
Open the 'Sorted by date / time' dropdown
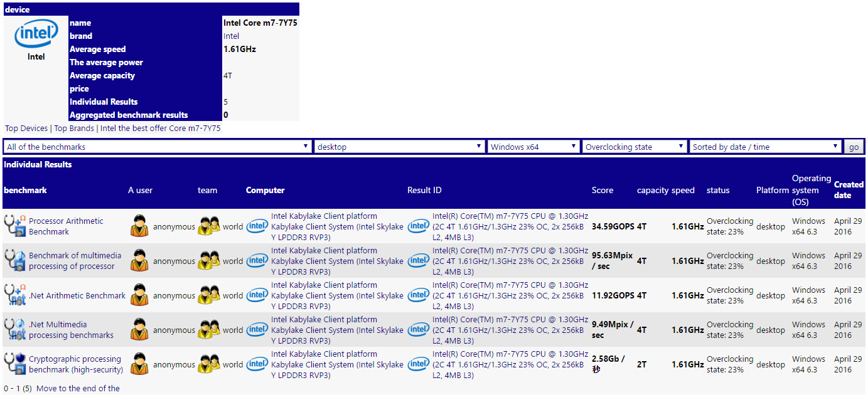click(765, 147)
